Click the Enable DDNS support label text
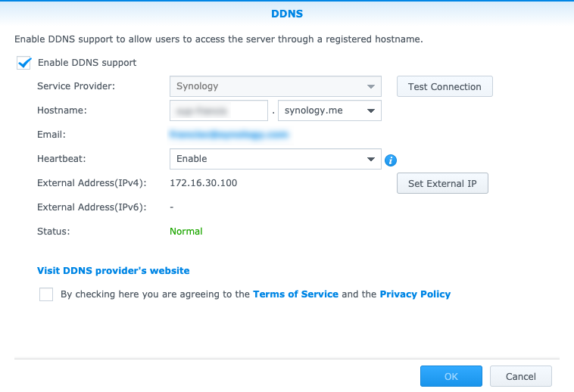The width and height of the screenshot is (574, 392). click(x=87, y=63)
